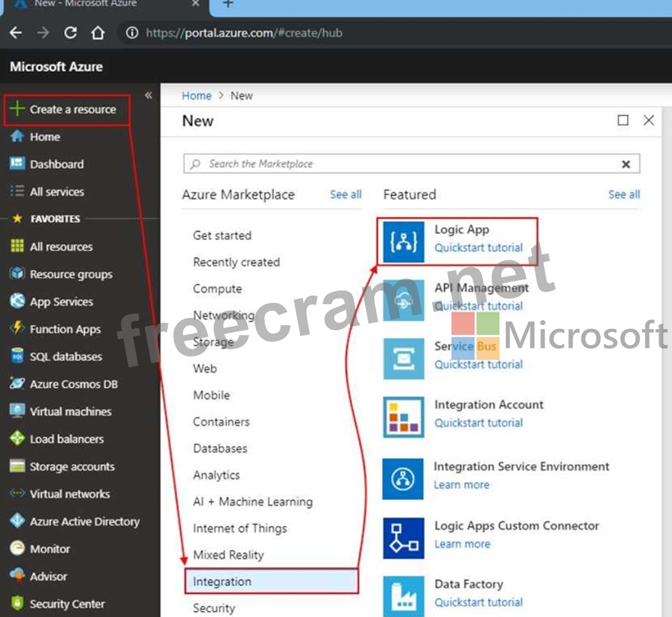Open Azure Cosmos DB in favorites
This screenshot has width=672, height=617.
(73, 384)
